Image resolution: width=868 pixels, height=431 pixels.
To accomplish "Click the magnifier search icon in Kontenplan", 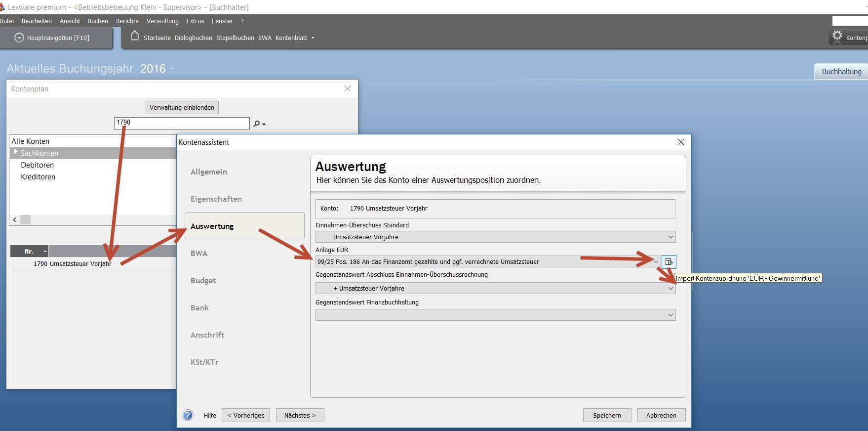I will 257,124.
